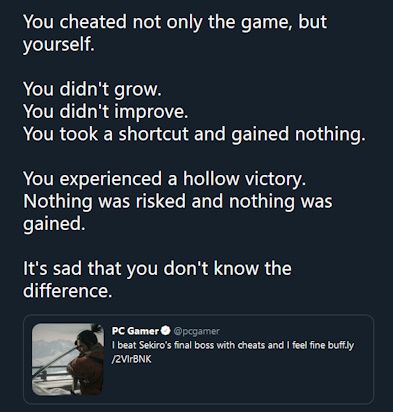Visit the @pcgamer handle

coord(196,331)
